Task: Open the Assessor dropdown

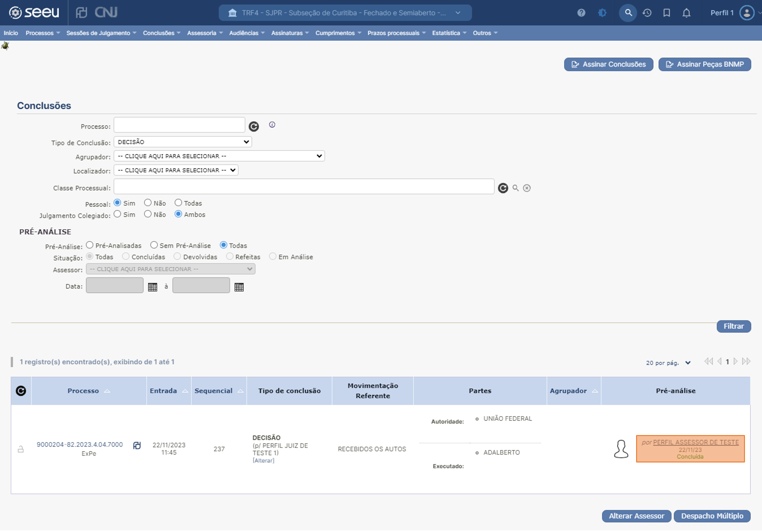Action: click(x=170, y=269)
